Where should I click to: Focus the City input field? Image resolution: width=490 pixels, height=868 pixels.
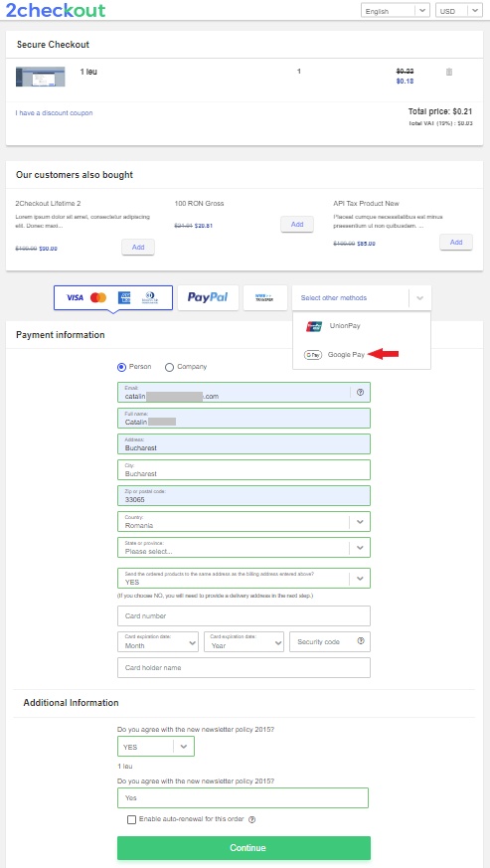pyautogui.click(x=244, y=469)
